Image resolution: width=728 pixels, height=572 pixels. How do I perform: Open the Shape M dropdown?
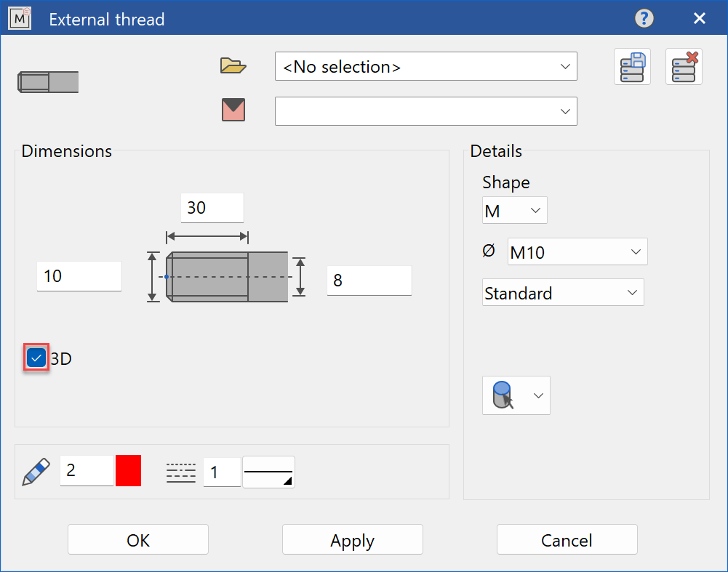(x=514, y=210)
